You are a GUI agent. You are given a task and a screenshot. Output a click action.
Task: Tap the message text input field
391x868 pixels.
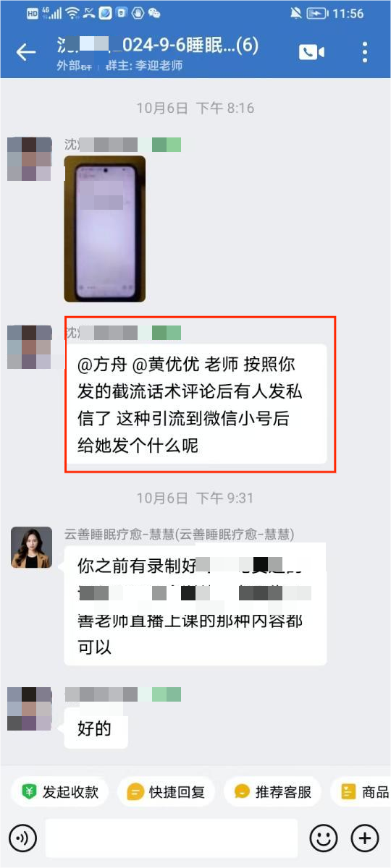(172, 838)
